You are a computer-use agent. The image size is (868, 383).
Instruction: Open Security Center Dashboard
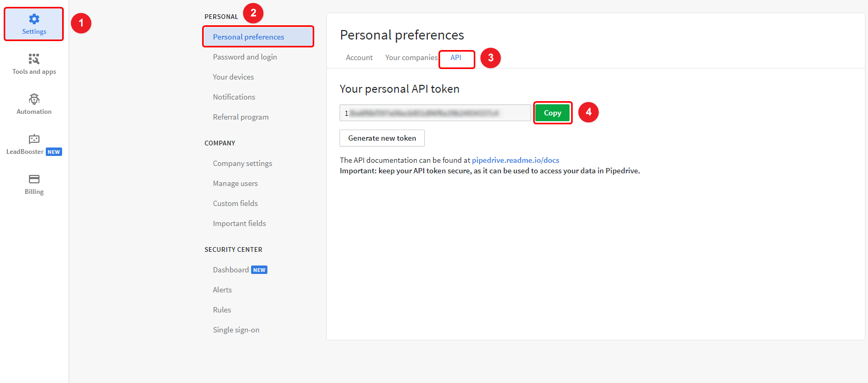[x=231, y=270]
